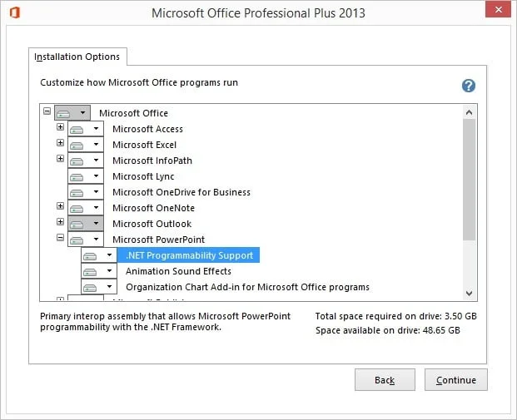
Task: Open install option dropdown for Microsoft OneNote
Action: tap(86, 208)
